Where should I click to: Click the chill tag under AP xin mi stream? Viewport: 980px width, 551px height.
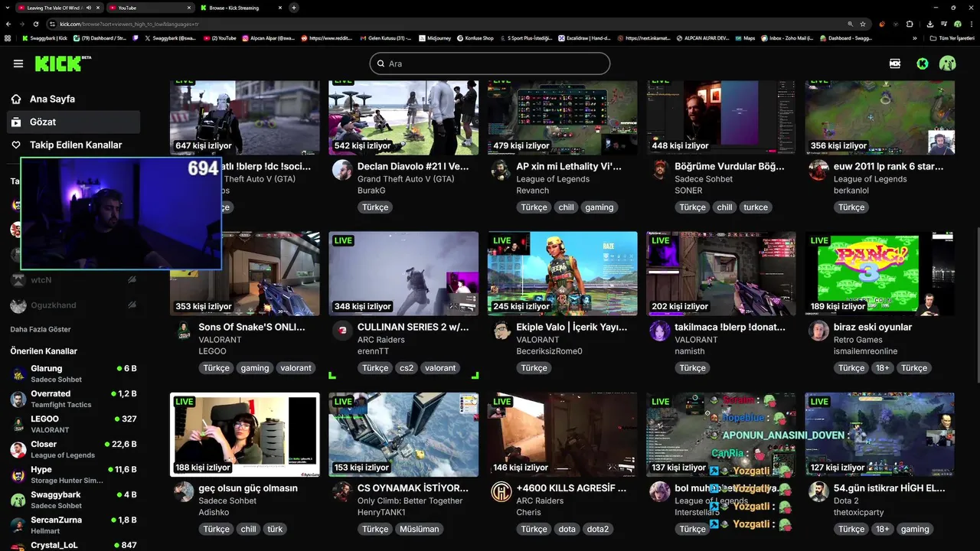(566, 207)
